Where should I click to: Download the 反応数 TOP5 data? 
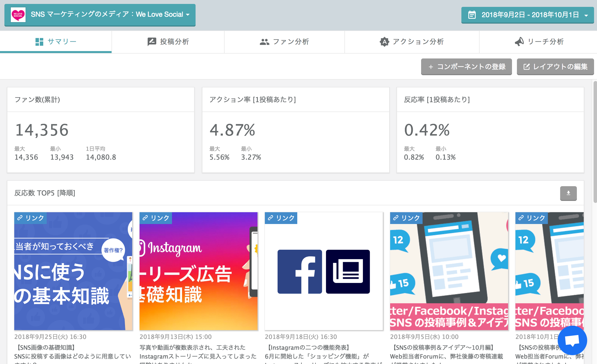568,193
